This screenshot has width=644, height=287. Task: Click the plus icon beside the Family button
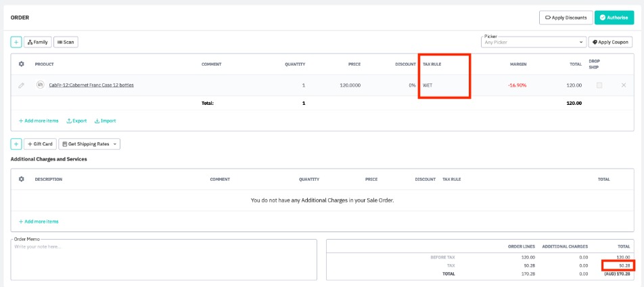(16, 42)
